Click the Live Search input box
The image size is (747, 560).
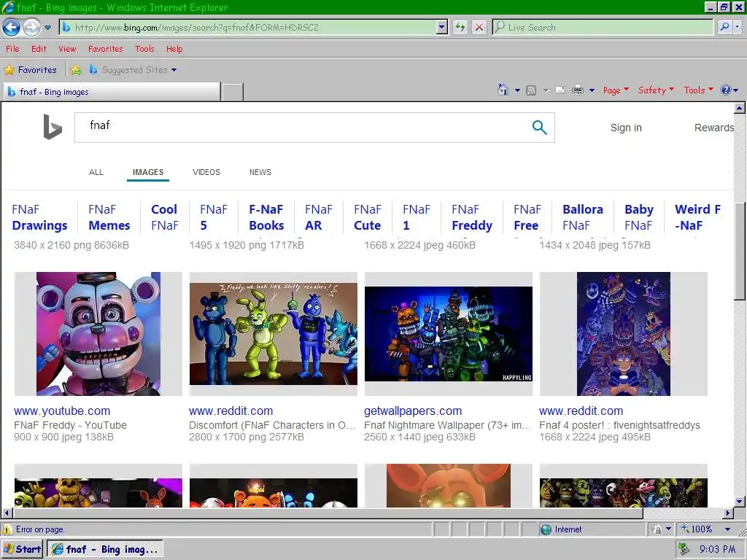tap(603, 27)
